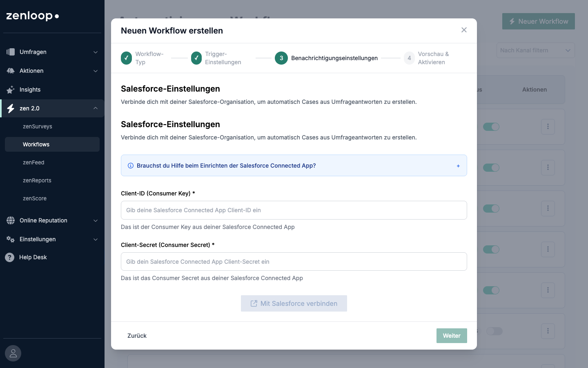
Task: Click the Zurück button
Action: click(x=137, y=336)
